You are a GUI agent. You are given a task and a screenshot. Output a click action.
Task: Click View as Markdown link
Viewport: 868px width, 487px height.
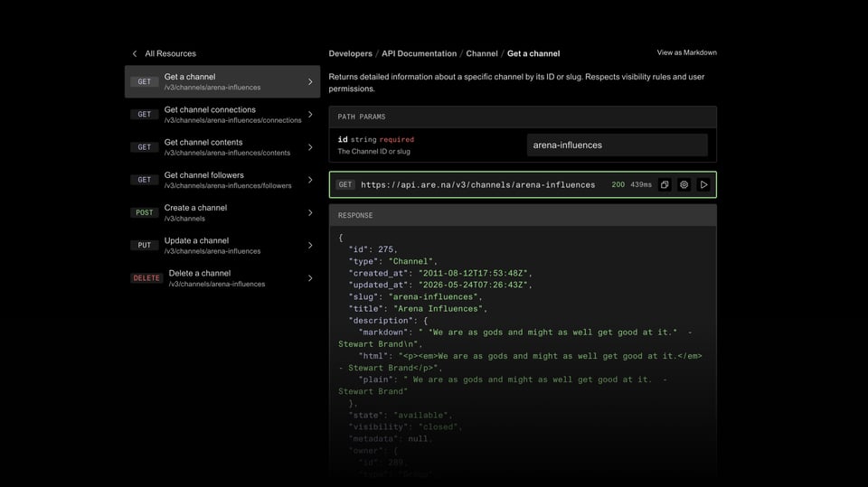[686, 52]
